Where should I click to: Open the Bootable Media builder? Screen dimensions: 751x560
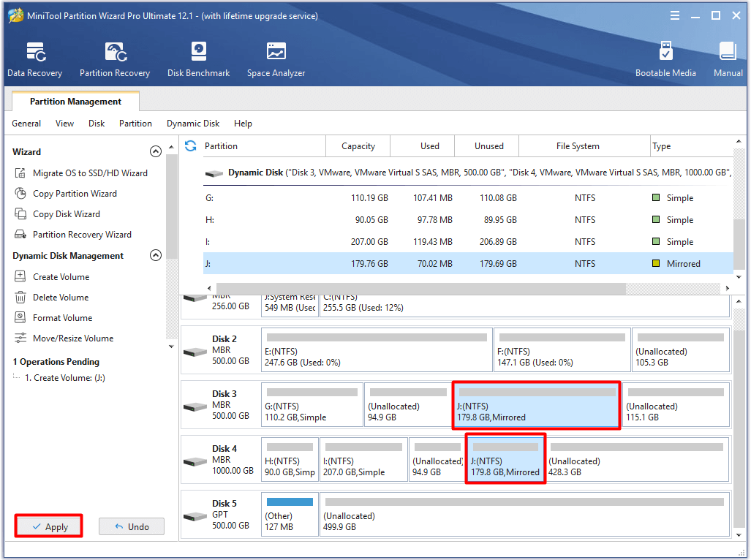pos(665,59)
